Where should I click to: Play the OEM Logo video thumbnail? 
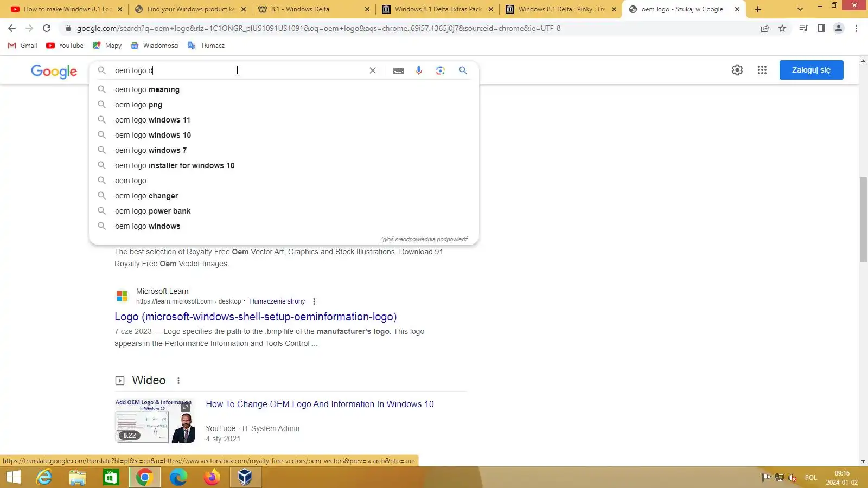click(155, 421)
